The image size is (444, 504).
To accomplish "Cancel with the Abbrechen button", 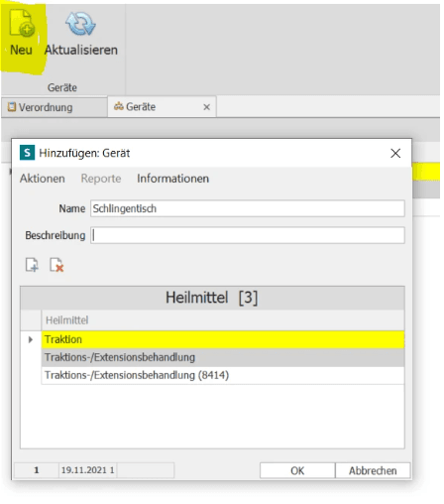I will pyautogui.click(x=373, y=470).
